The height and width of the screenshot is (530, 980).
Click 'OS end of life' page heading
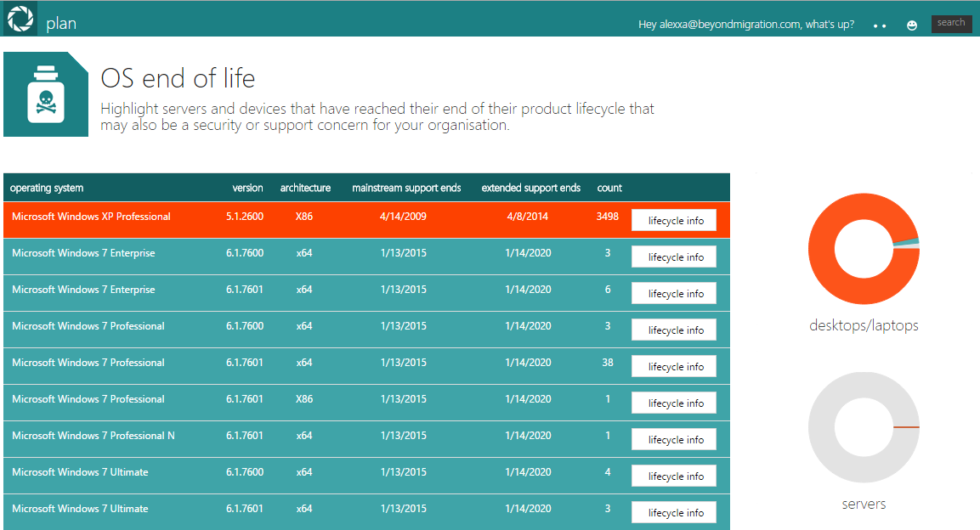(x=178, y=79)
